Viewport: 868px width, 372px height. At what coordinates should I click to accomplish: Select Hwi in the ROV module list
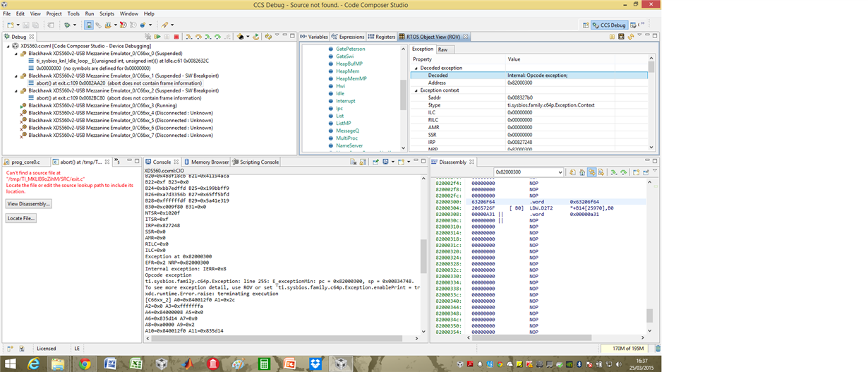click(x=340, y=85)
